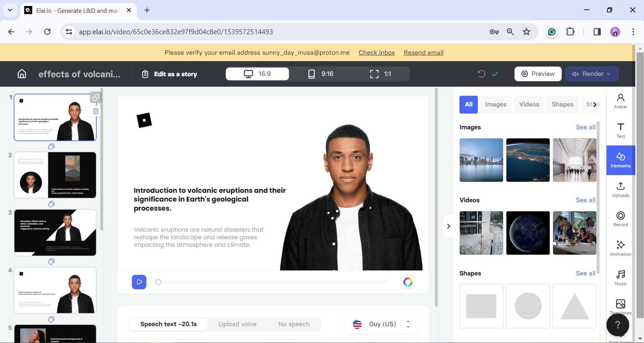
Task: Click the green saved checkmark icon
Action: click(495, 74)
